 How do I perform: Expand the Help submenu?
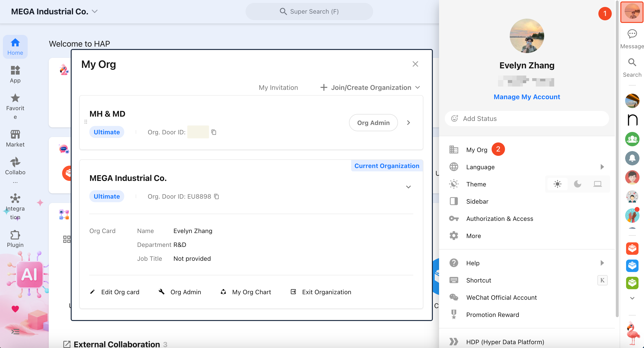click(602, 263)
